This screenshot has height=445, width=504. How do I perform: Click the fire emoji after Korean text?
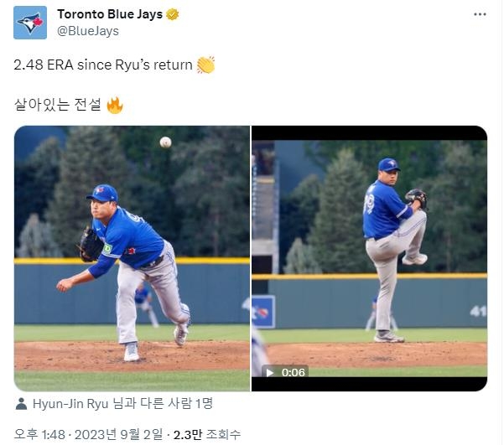115,105
